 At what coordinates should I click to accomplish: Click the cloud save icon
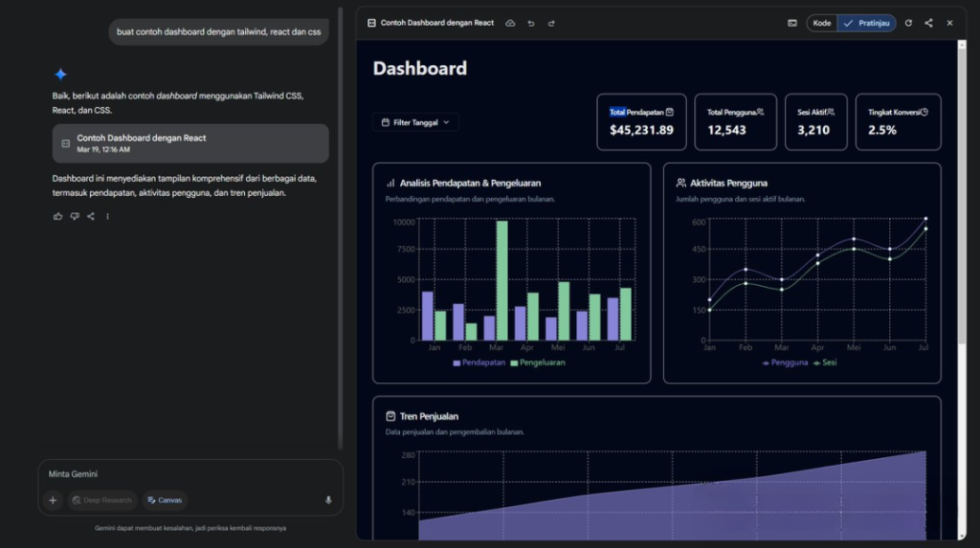pos(510,23)
